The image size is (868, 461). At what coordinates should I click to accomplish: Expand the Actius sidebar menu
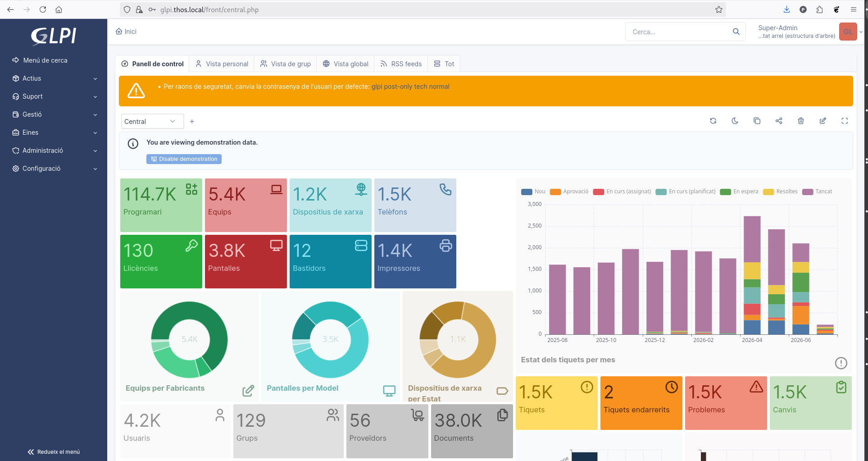[54, 78]
